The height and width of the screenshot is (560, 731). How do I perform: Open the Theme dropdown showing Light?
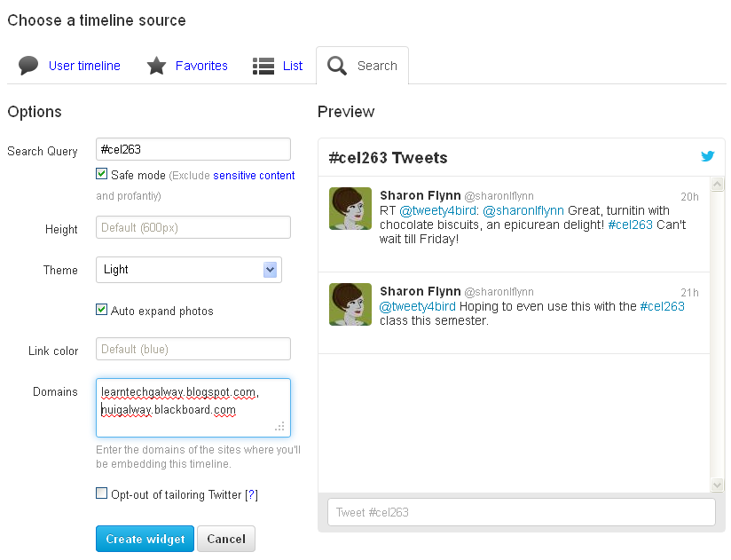[x=189, y=270]
